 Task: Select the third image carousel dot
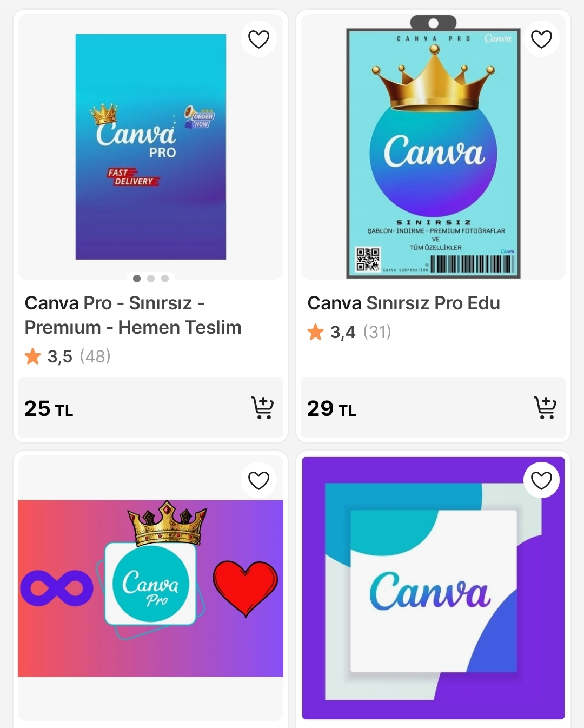pyautogui.click(x=165, y=279)
